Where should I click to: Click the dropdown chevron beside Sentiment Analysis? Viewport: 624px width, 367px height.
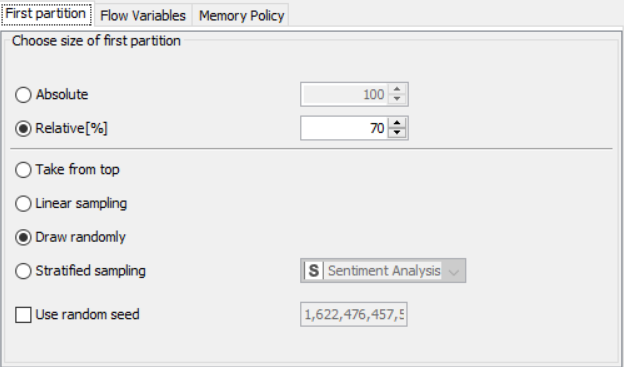tap(453, 271)
